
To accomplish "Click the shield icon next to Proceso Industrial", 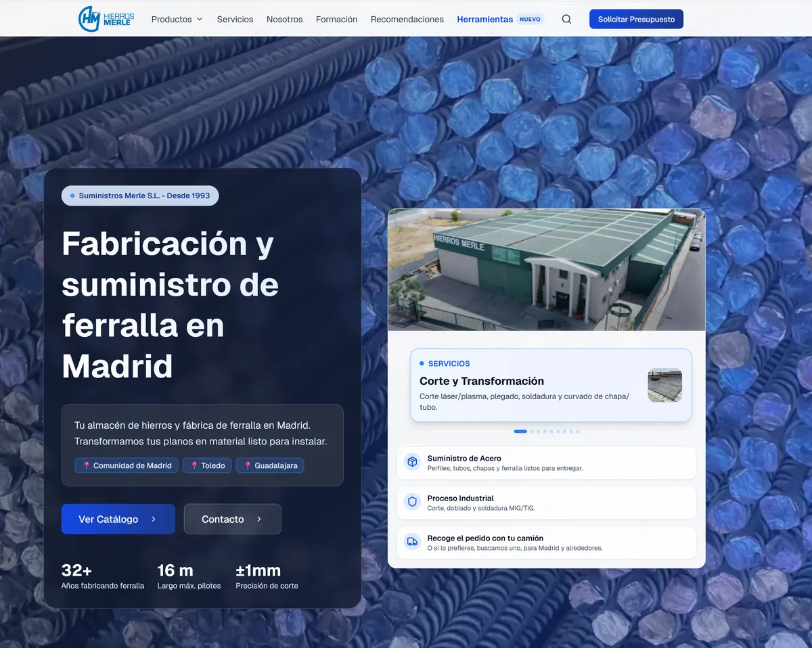I will pyautogui.click(x=411, y=501).
